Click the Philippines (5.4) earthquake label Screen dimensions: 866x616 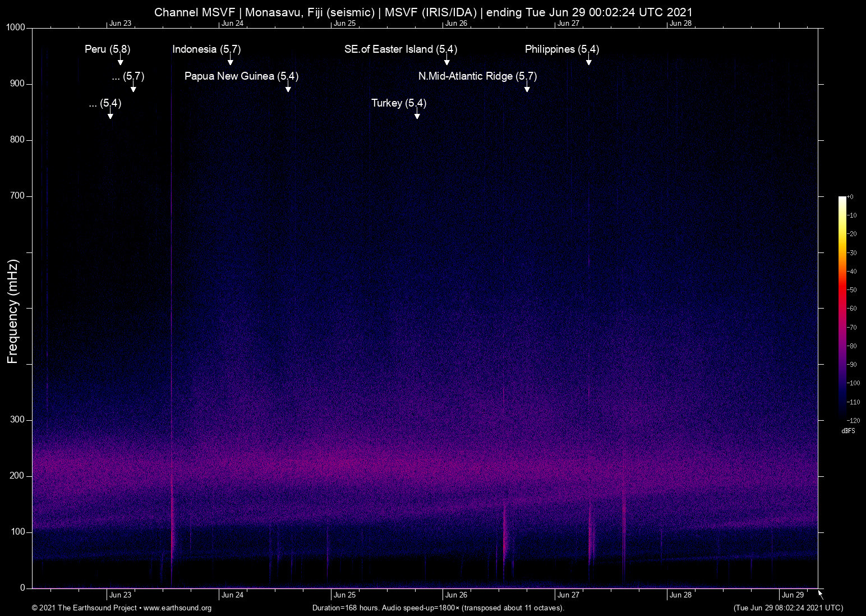tap(561, 49)
